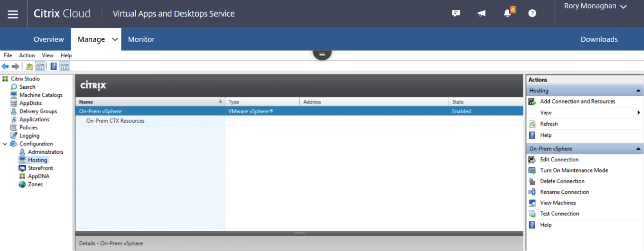Open the Logging node
The width and height of the screenshot is (644, 251).
tap(29, 136)
